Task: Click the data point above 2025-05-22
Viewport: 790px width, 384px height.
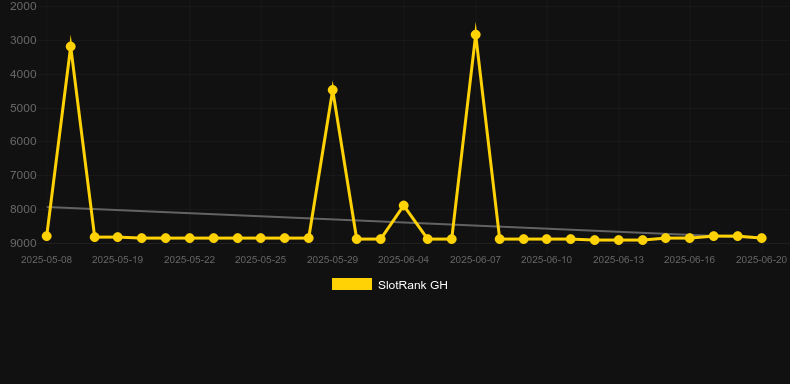Action: [189, 238]
